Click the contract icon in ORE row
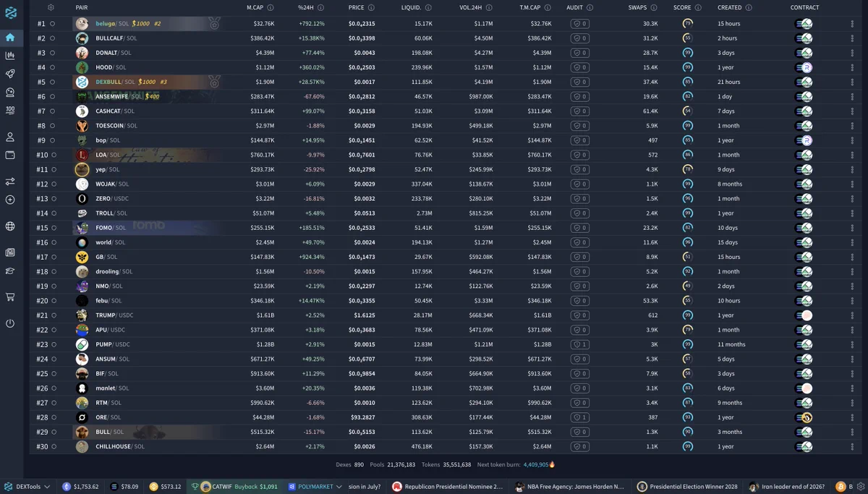This screenshot has height=494, width=868. tap(804, 417)
